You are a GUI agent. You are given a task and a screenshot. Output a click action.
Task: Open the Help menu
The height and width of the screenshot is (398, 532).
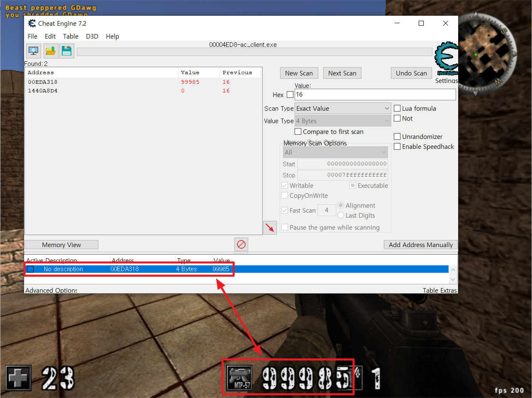pyautogui.click(x=112, y=36)
